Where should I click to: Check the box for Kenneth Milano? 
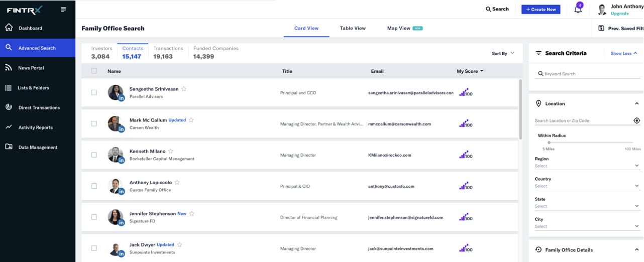click(x=94, y=155)
